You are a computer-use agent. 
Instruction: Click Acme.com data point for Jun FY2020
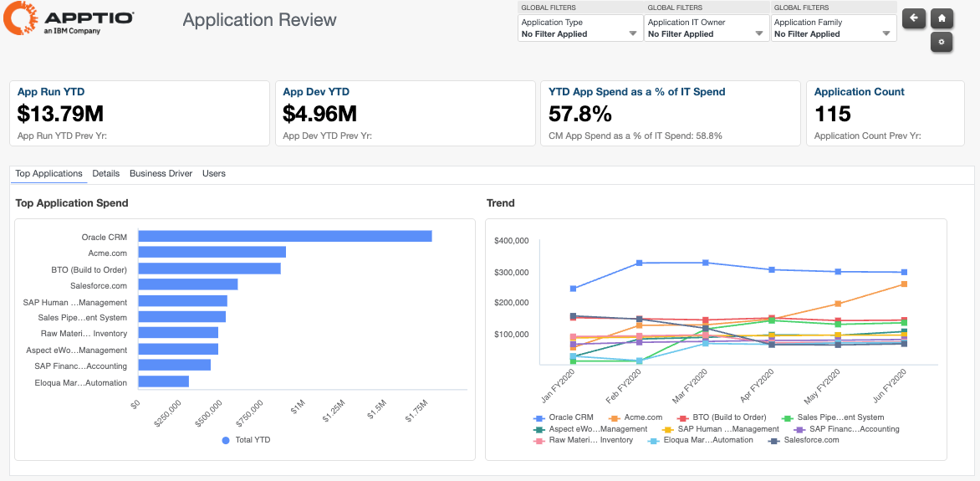point(904,284)
